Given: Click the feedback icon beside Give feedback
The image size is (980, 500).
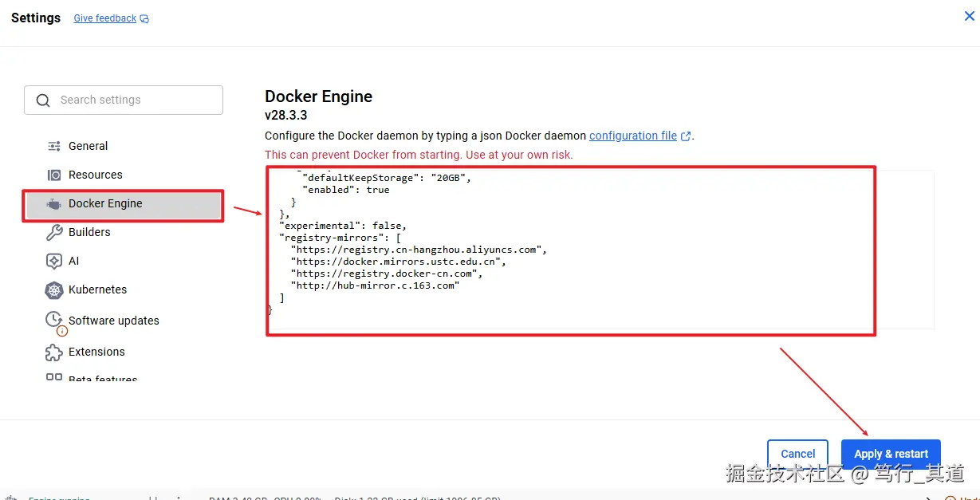Looking at the screenshot, I should pos(144,19).
